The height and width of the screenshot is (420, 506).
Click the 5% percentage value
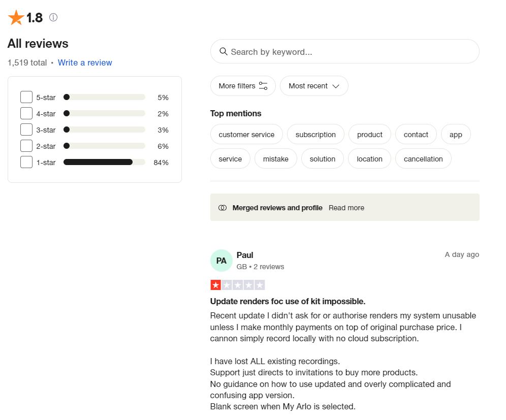pos(163,98)
